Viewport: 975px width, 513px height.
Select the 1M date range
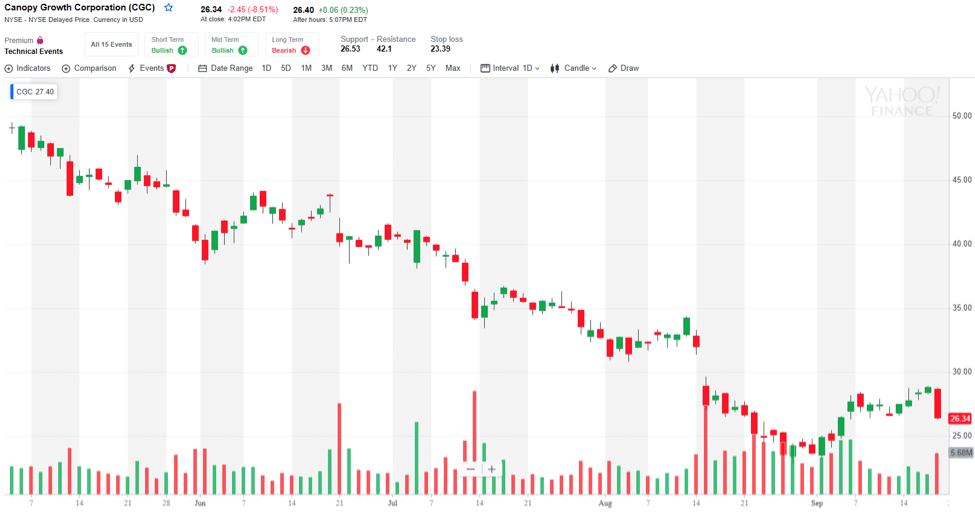click(306, 68)
